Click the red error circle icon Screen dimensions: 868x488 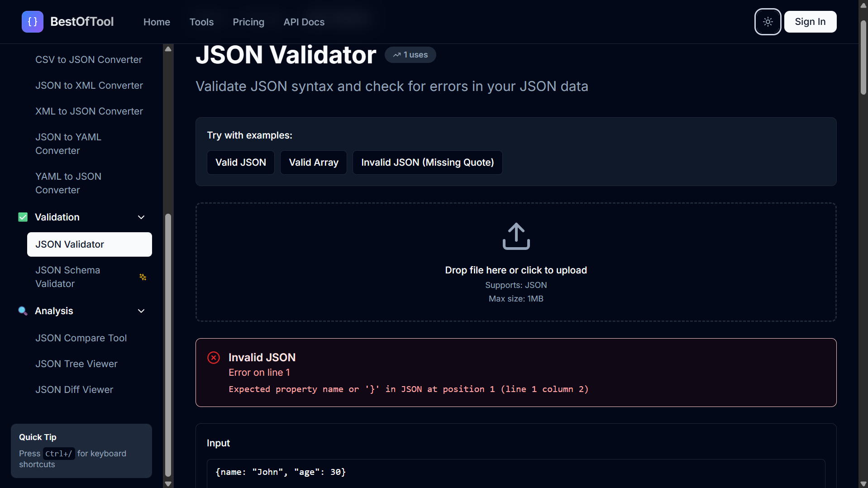point(214,358)
